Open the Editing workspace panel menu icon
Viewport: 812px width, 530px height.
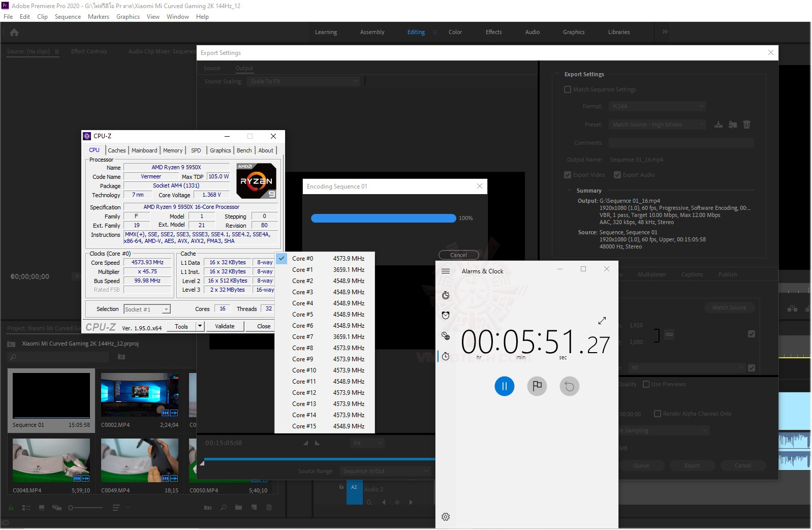[x=435, y=32]
